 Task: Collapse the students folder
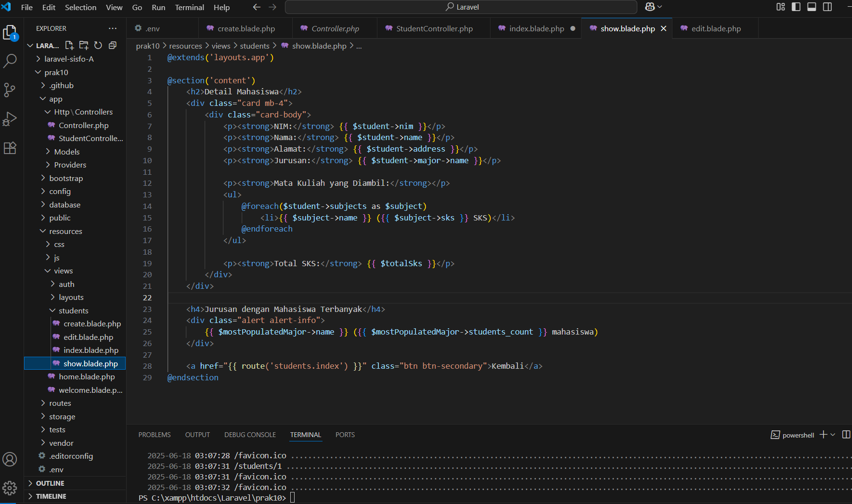coord(73,311)
